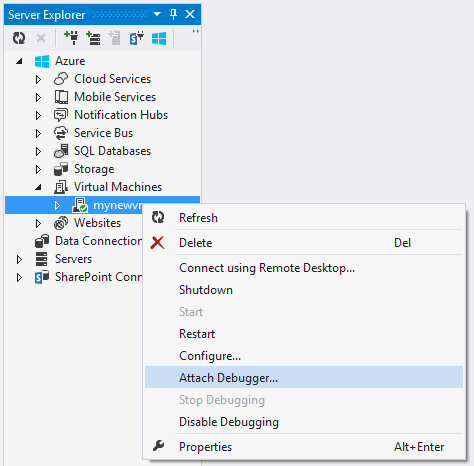The width and height of the screenshot is (474, 466).
Task: Expand the Service Bus node
Action: pos(38,133)
